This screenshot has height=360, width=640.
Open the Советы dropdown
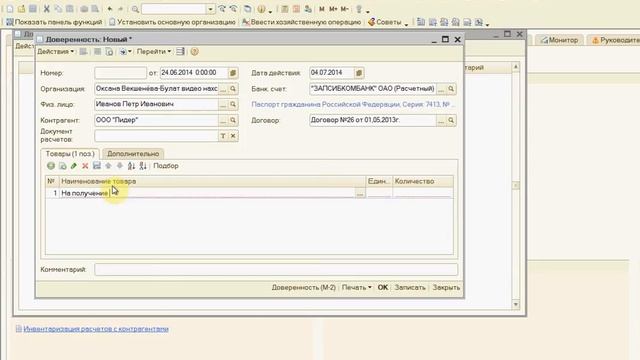coord(388,22)
